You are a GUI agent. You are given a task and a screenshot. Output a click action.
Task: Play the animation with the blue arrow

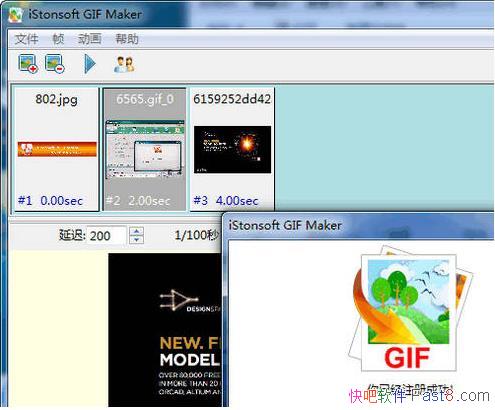click(x=89, y=64)
